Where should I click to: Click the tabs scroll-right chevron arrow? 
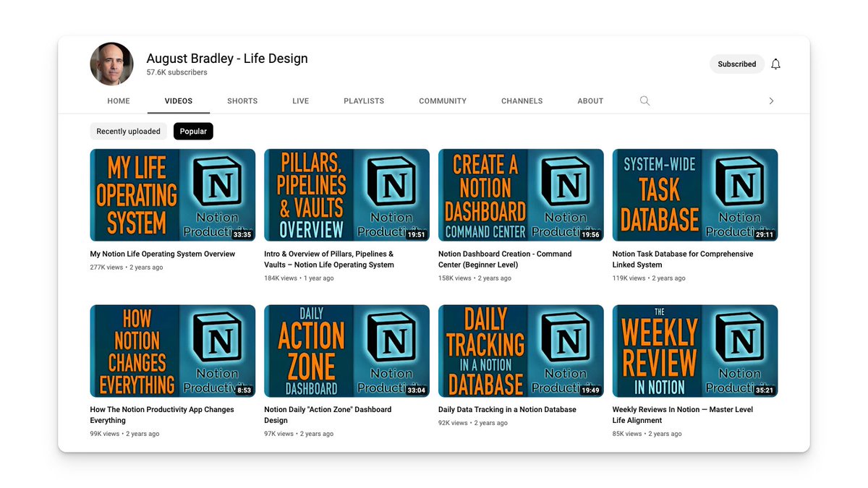pos(771,101)
